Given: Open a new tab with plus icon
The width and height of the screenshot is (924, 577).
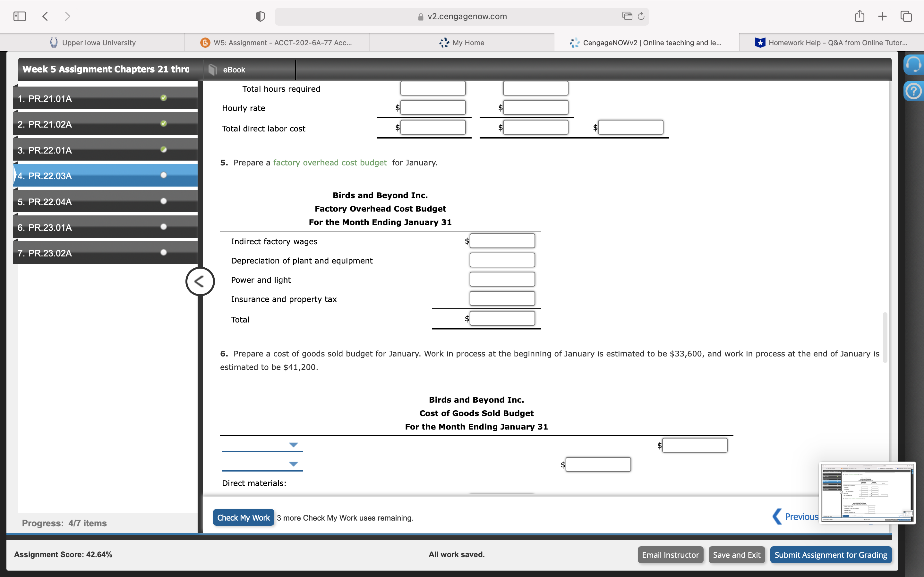Looking at the screenshot, I should click(x=882, y=16).
